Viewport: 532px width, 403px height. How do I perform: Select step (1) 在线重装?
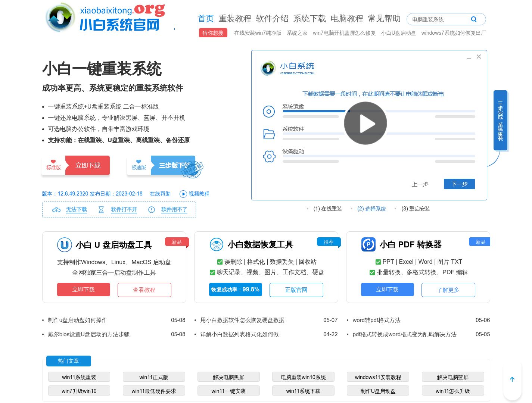tap(327, 209)
